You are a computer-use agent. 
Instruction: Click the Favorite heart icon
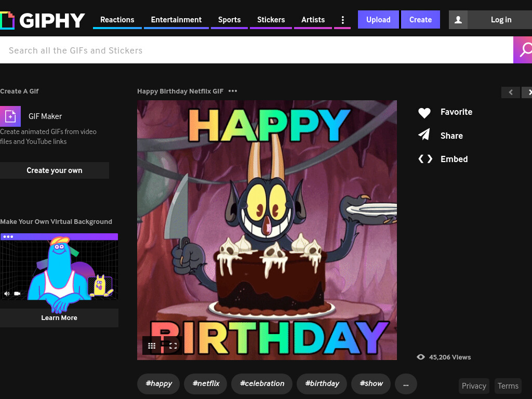tap(424, 112)
